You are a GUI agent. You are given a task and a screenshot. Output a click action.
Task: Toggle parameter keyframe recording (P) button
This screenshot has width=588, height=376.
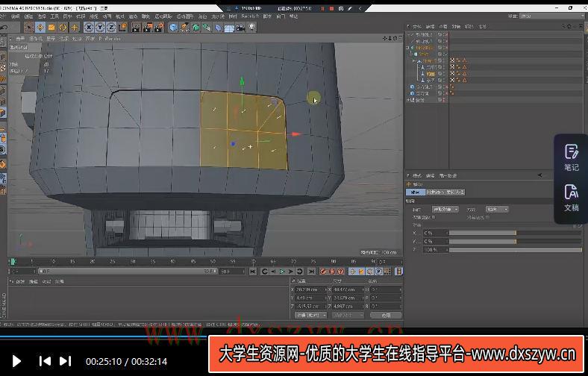pos(379,272)
